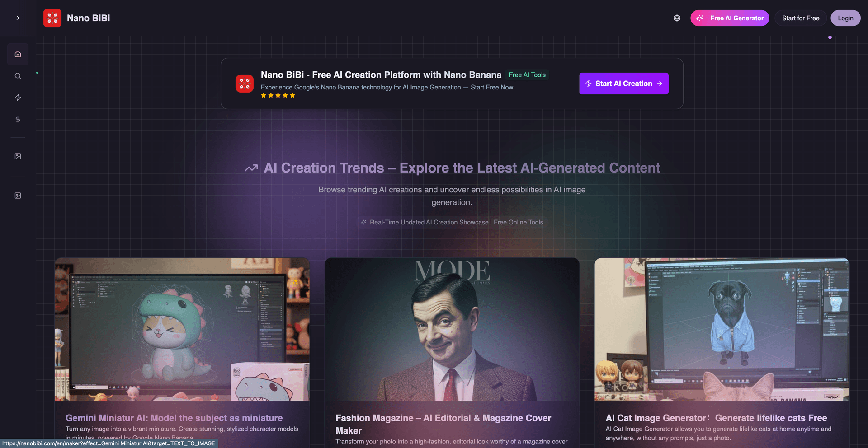Click the Free AI Generator button
The height and width of the screenshot is (448, 868).
click(729, 18)
